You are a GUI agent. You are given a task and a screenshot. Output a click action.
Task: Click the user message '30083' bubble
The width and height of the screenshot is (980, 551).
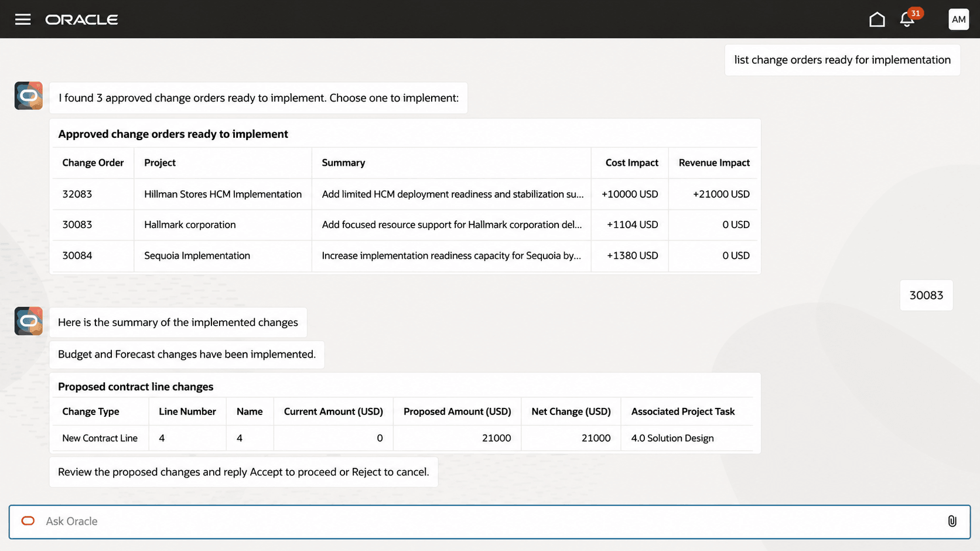pyautogui.click(x=926, y=295)
